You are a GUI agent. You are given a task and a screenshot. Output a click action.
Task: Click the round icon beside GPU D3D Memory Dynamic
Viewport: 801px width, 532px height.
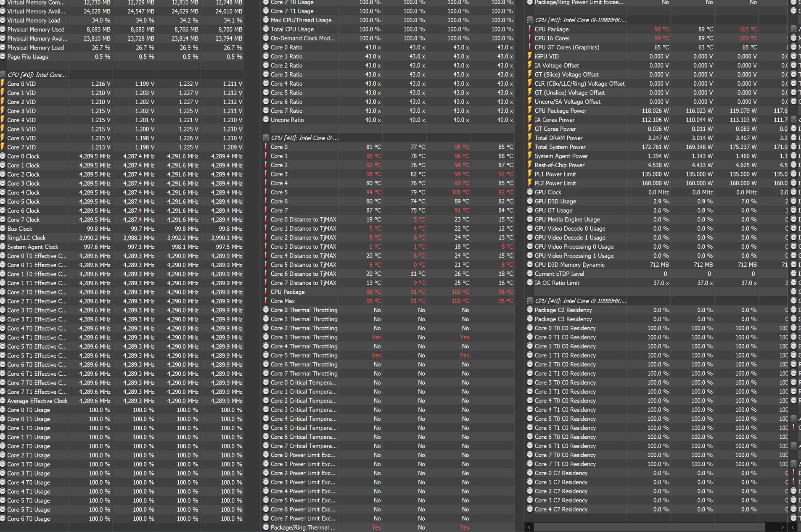point(530,265)
